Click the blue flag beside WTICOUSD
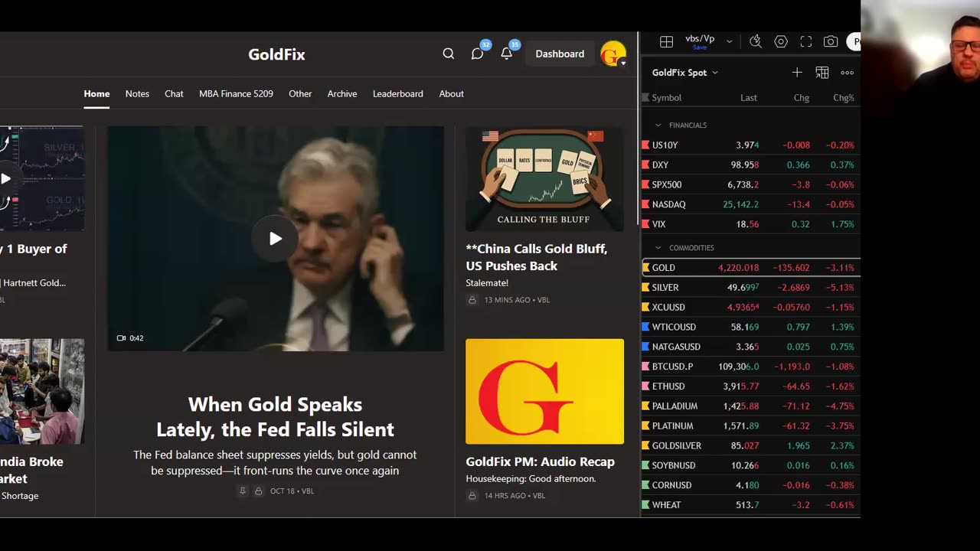This screenshot has height=551, width=980. tap(645, 327)
